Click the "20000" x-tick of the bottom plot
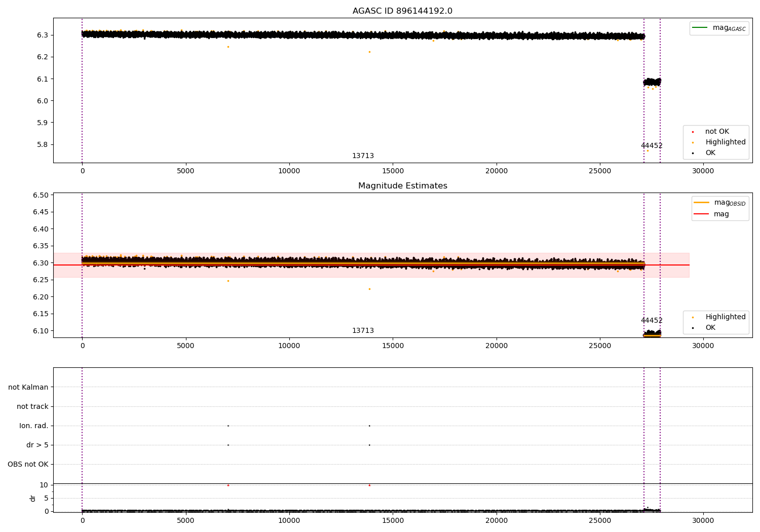Image resolution: width=760 pixels, height=532 pixels. (x=497, y=520)
